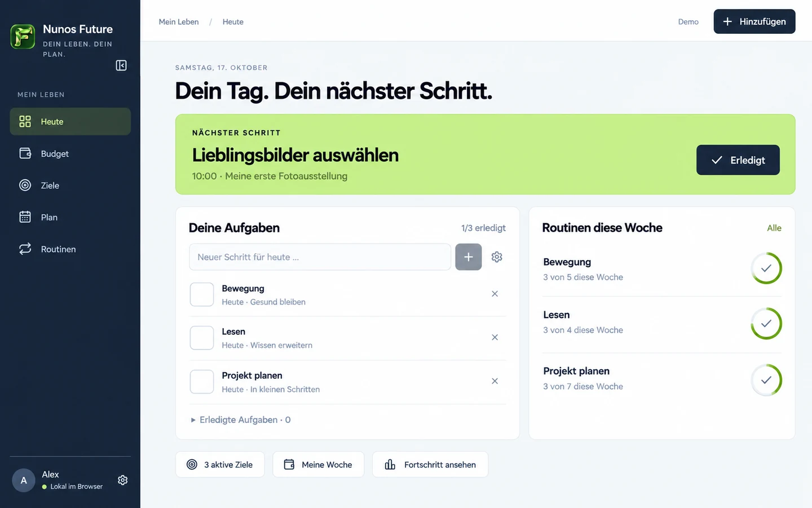Viewport: 812px width, 508px height.
Task: Check the Projekt planen task checkbox
Action: click(x=202, y=382)
